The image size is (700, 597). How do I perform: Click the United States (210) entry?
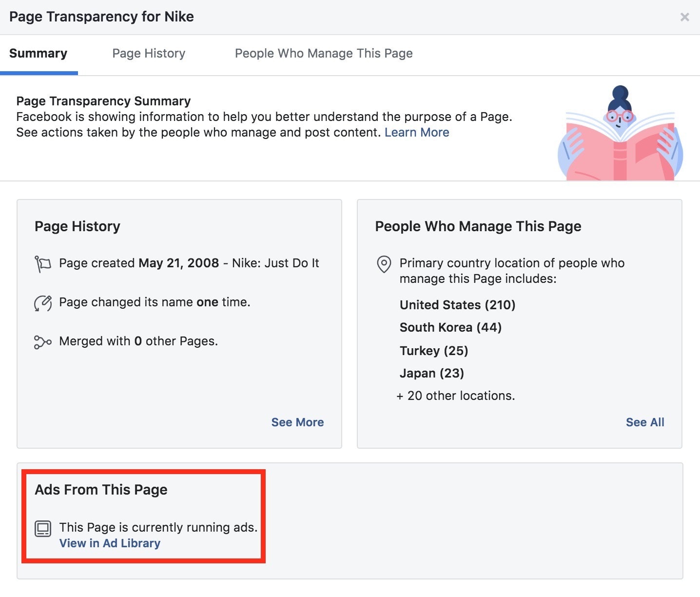tap(457, 305)
